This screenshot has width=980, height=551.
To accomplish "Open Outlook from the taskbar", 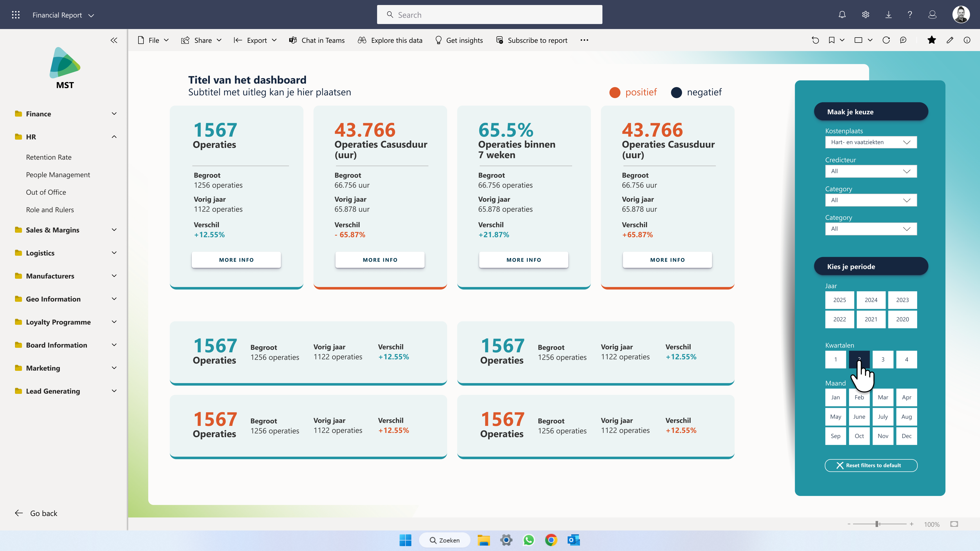I will pos(573,540).
